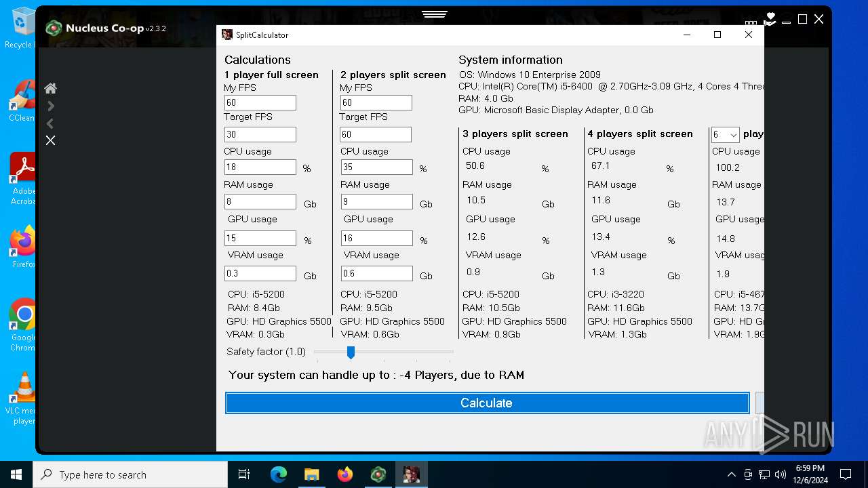Open volume tray icon
Image resolution: width=868 pixels, height=488 pixels.
pos(781,474)
